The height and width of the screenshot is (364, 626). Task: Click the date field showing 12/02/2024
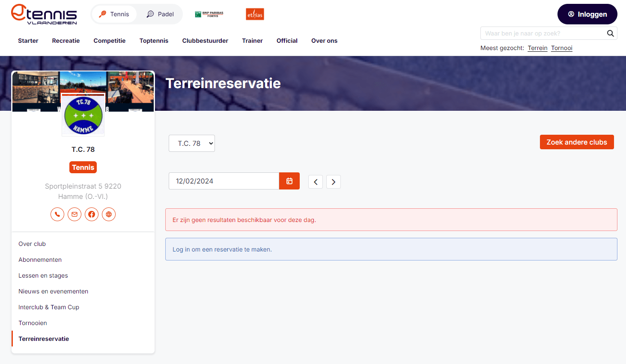tap(224, 181)
